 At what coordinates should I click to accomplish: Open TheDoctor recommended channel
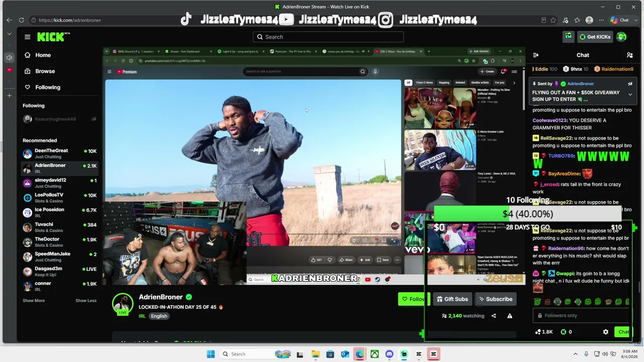click(59, 242)
